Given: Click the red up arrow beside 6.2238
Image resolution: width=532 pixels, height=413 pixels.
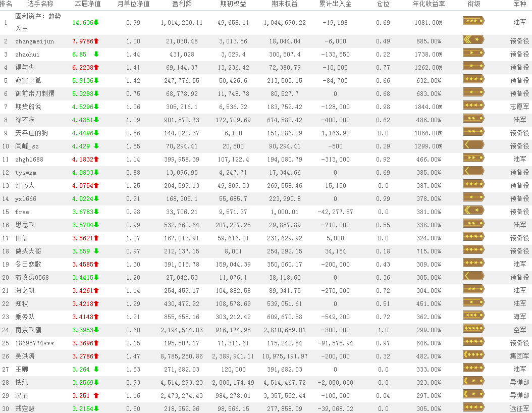Looking at the screenshot, I should [96, 67].
